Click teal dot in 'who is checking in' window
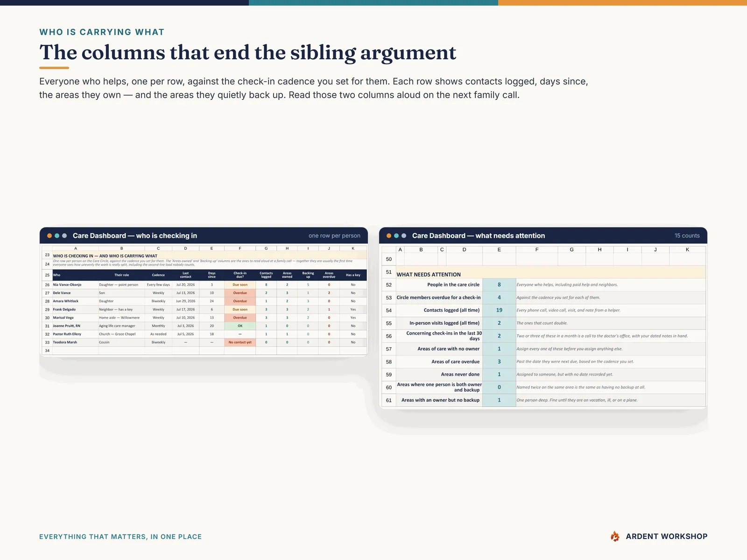747x560 pixels. tap(57, 236)
